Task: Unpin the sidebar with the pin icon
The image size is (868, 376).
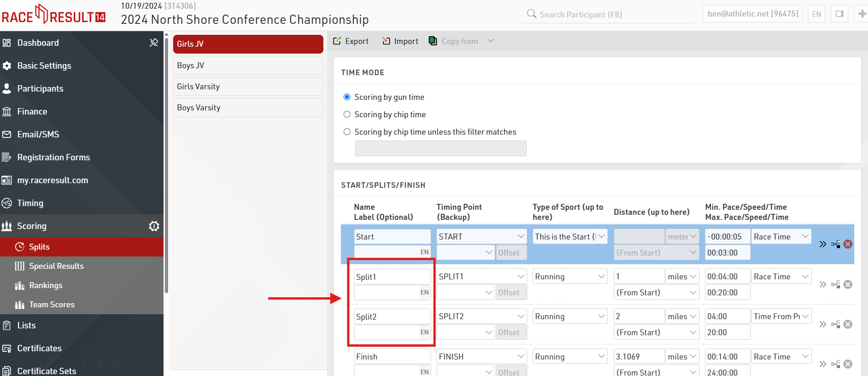Action: 154,43
